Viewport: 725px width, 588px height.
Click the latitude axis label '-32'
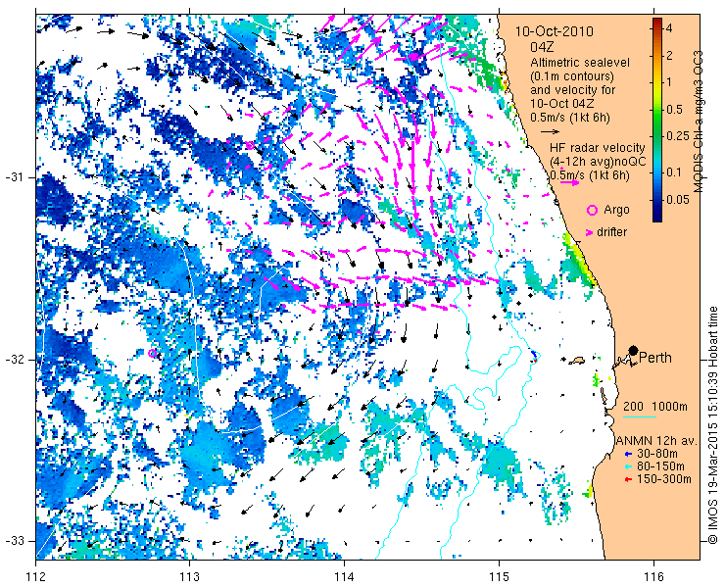tap(14, 360)
